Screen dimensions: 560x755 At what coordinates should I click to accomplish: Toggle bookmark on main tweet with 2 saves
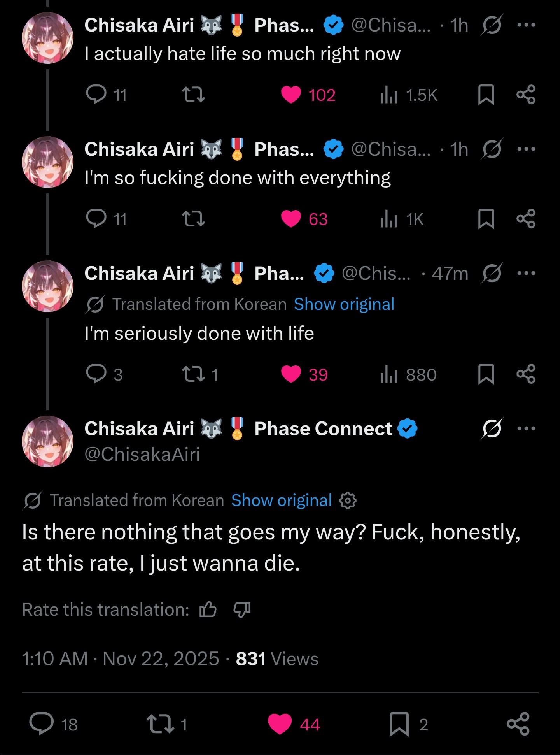399,724
